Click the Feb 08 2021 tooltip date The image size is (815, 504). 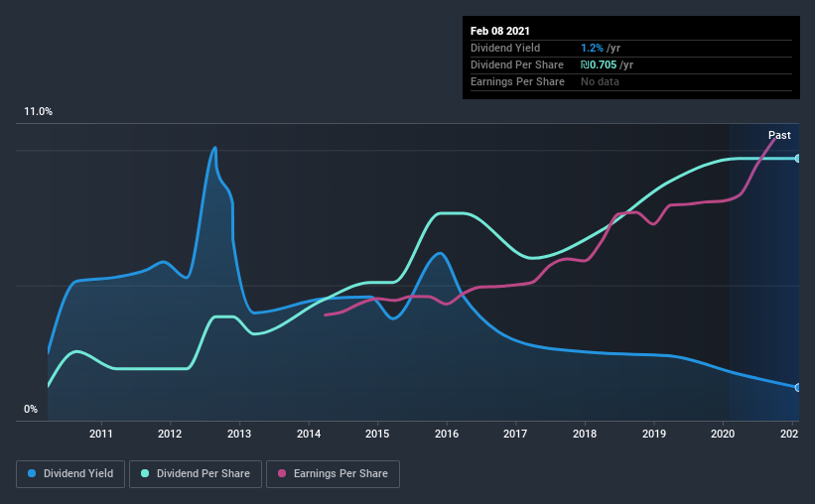[x=500, y=31]
